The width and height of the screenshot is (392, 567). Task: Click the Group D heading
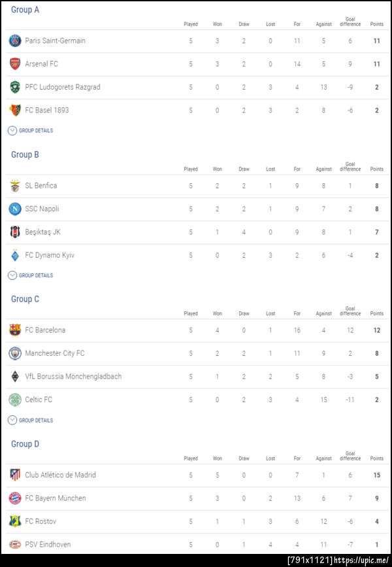(25, 444)
